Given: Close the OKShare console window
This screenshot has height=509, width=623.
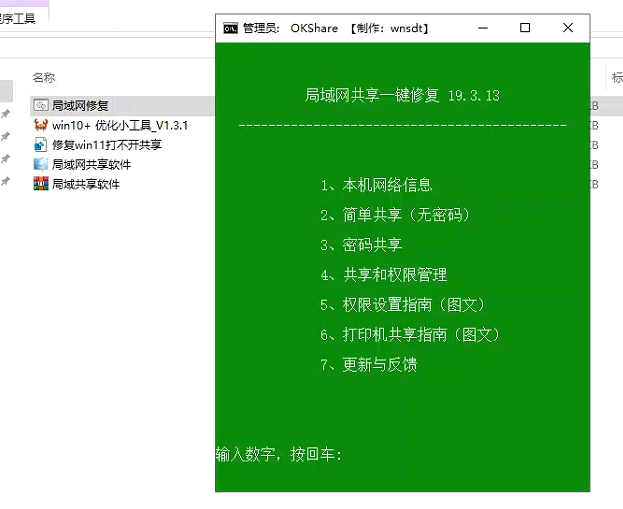Looking at the screenshot, I should tap(568, 28).
